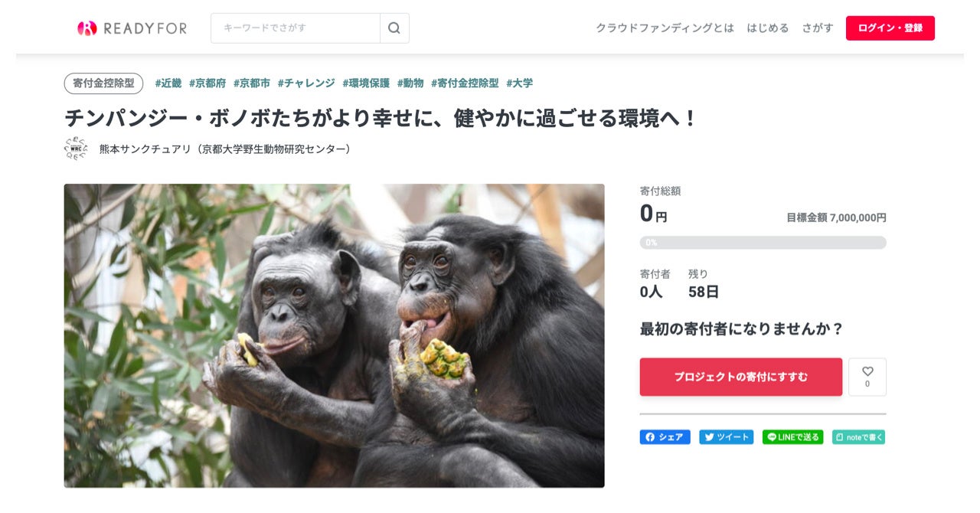Write about project on note
The image size is (980, 513).
[858, 437]
